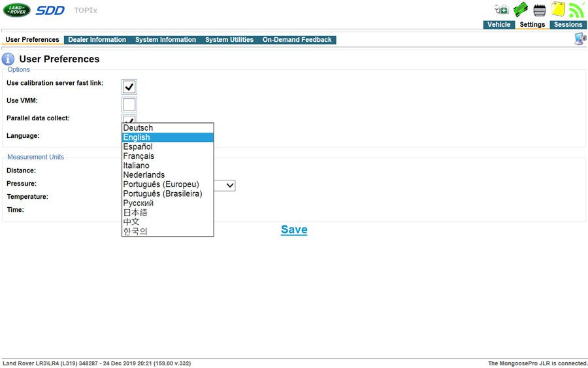The image size is (588, 368).
Task: Click the stethoscope first-aid diagnostics icon
Action: click(501, 9)
